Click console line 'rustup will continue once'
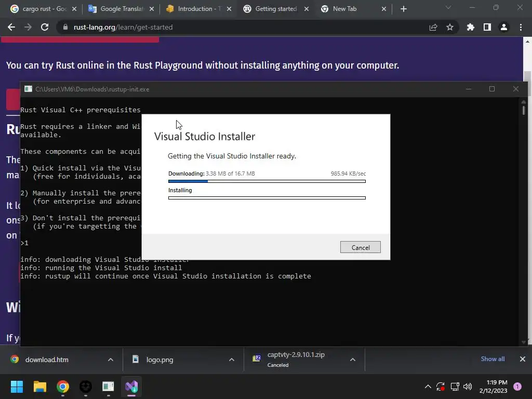Screen dimensions: 532x399 (x=166, y=276)
